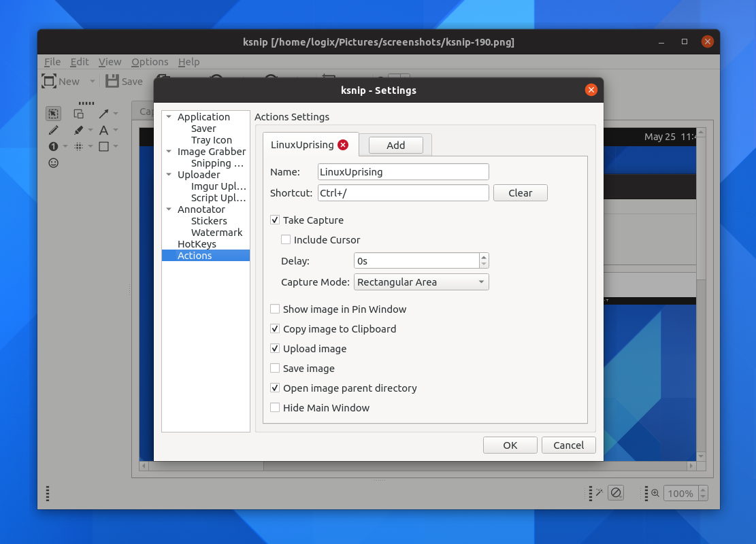Activate the Duplicate tool
This screenshot has height=544, width=756.
[x=79, y=114]
